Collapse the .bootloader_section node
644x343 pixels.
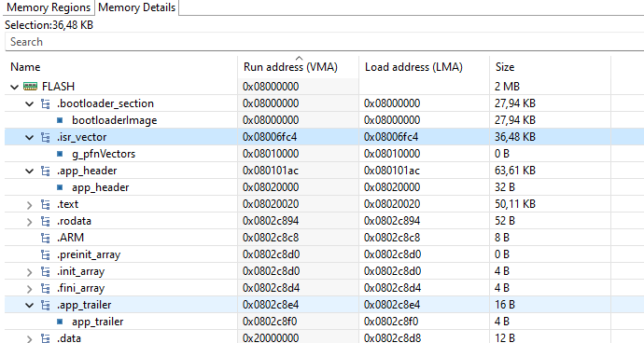29,103
